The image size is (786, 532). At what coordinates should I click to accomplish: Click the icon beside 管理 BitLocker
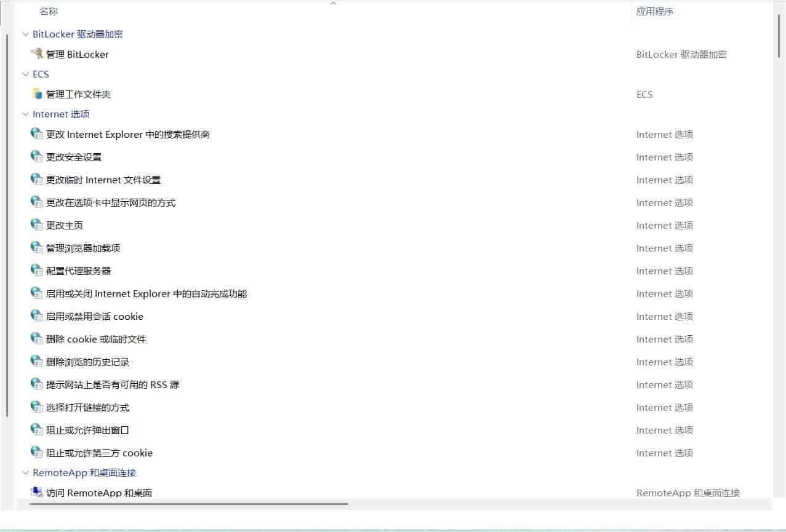pyautogui.click(x=36, y=54)
